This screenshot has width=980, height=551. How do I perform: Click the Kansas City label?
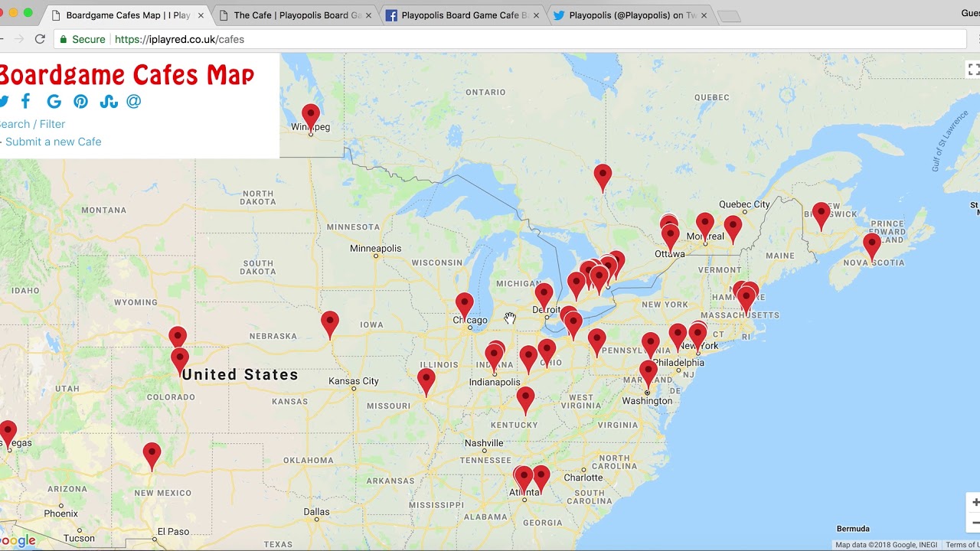pyautogui.click(x=353, y=380)
